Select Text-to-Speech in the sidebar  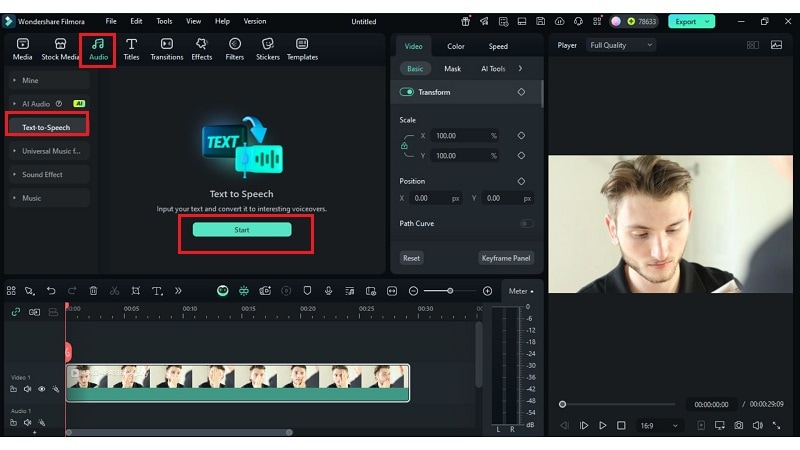pyautogui.click(x=47, y=127)
